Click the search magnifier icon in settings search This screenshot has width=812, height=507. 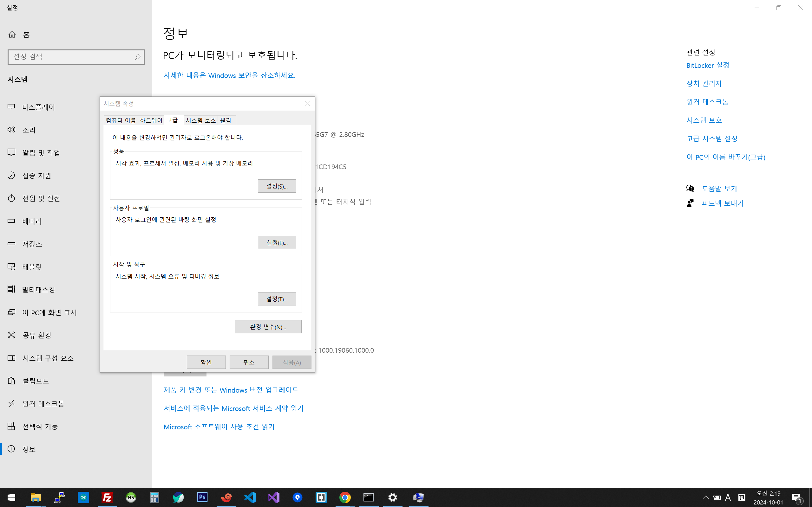point(137,57)
